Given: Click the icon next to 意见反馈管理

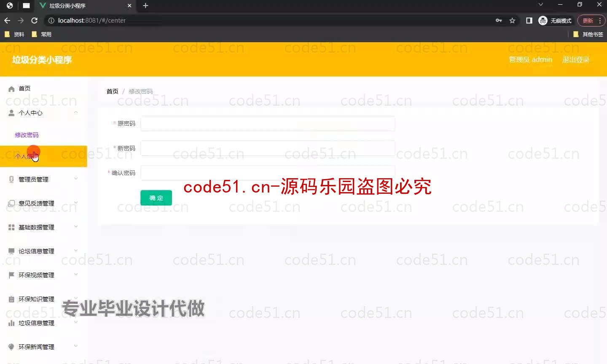Looking at the screenshot, I should pyautogui.click(x=11, y=203).
